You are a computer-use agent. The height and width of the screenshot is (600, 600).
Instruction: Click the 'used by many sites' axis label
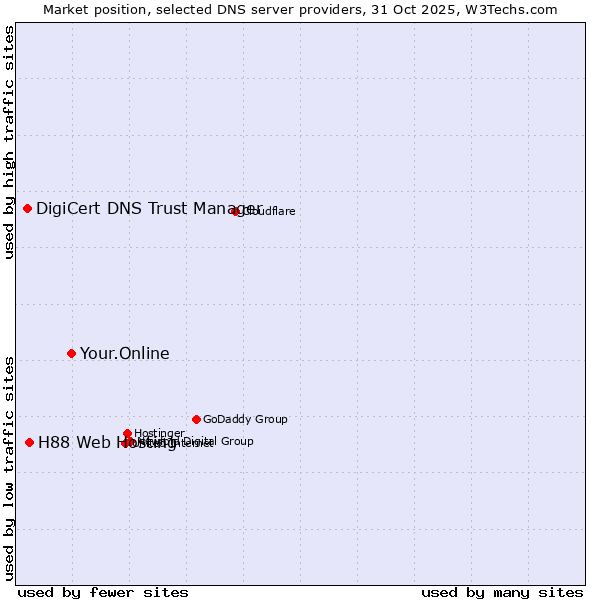[x=502, y=592]
